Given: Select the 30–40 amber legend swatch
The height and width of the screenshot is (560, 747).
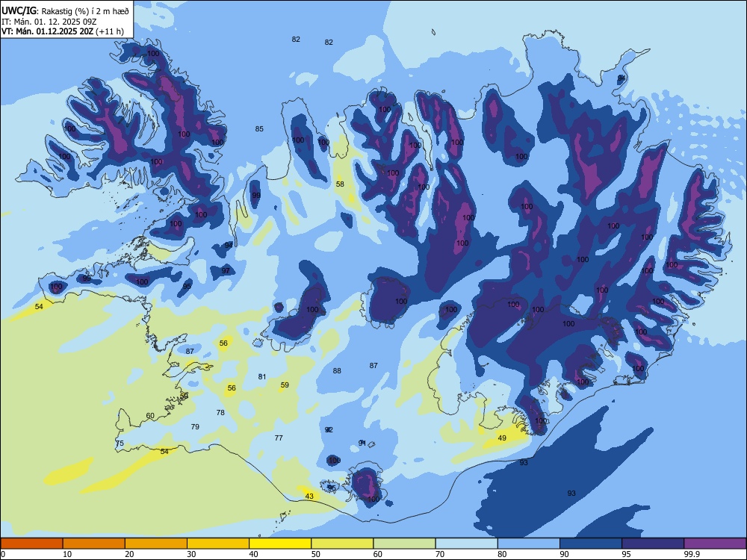Looking at the screenshot, I should coord(218,544).
